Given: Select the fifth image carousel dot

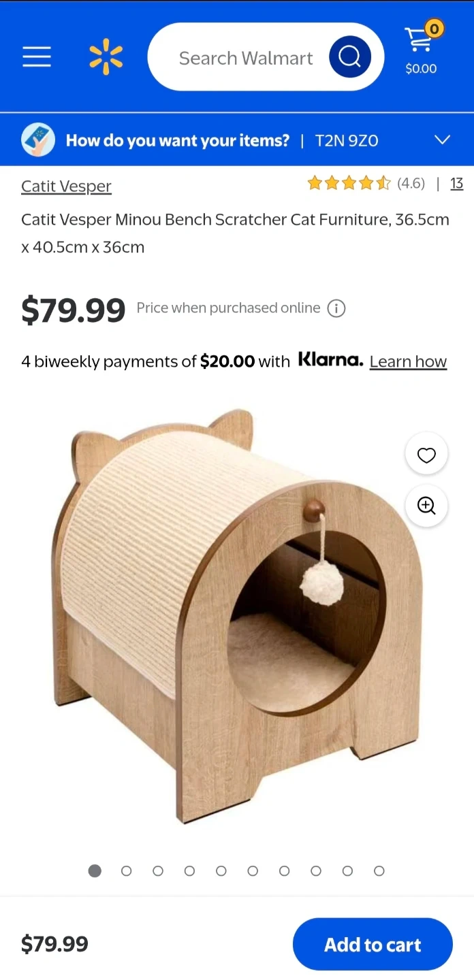Looking at the screenshot, I should [x=221, y=871].
